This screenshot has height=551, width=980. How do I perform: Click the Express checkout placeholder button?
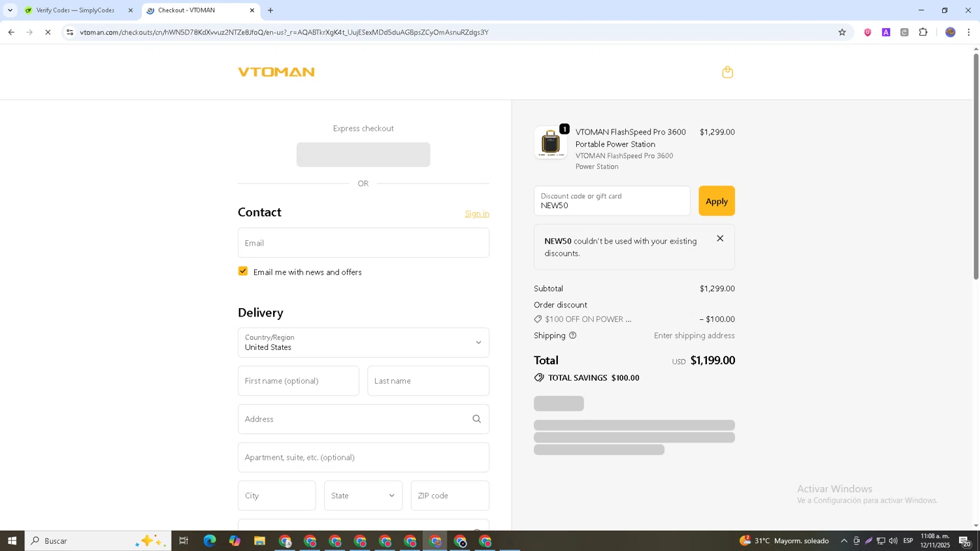(x=363, y=155)
